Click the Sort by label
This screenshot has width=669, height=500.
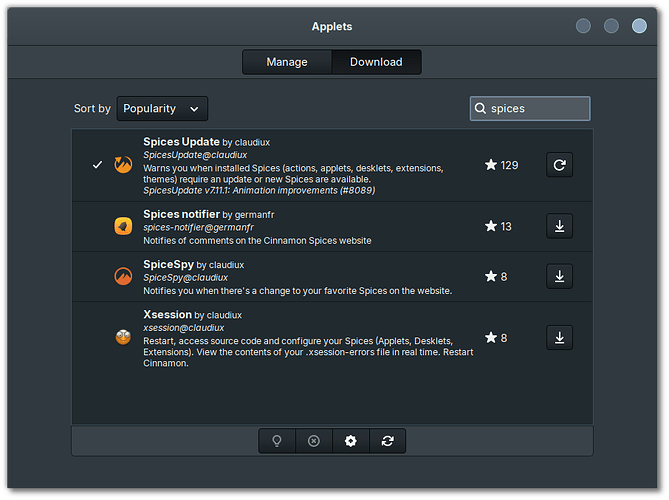point(92,109)
